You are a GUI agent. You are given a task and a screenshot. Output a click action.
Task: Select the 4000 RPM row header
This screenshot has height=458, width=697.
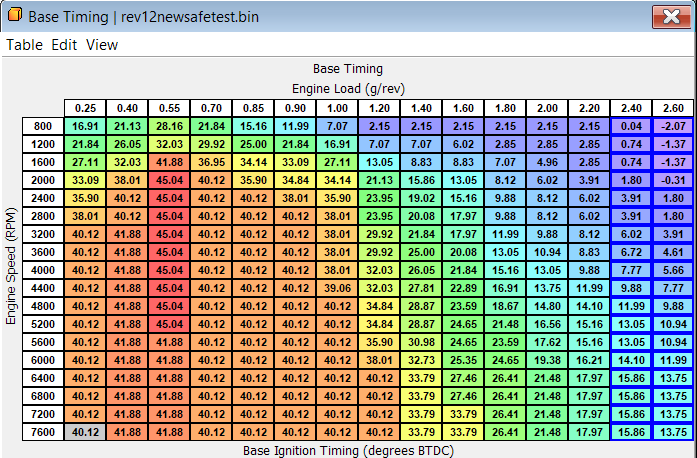pos(43,269)
